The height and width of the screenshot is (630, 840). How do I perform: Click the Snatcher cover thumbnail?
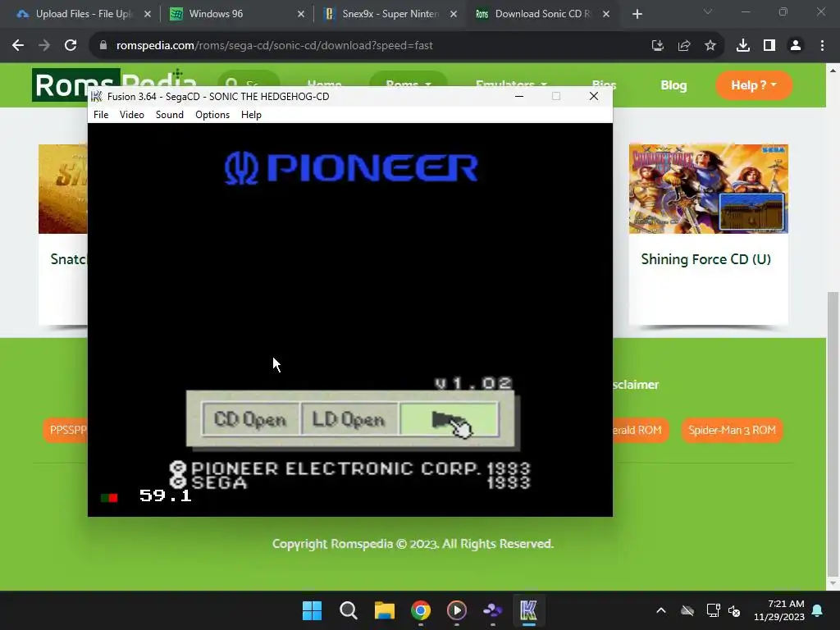tap(62, 189)
